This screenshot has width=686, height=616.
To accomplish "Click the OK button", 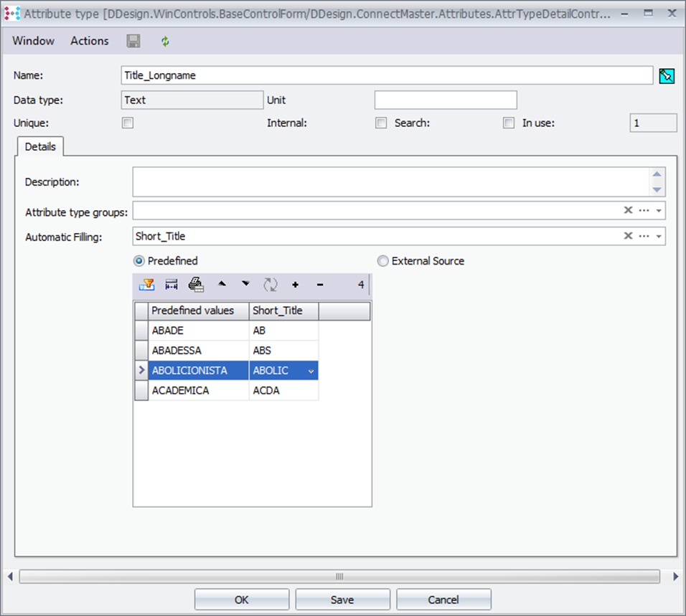I will pyautogui.click(x=242, y=600).
